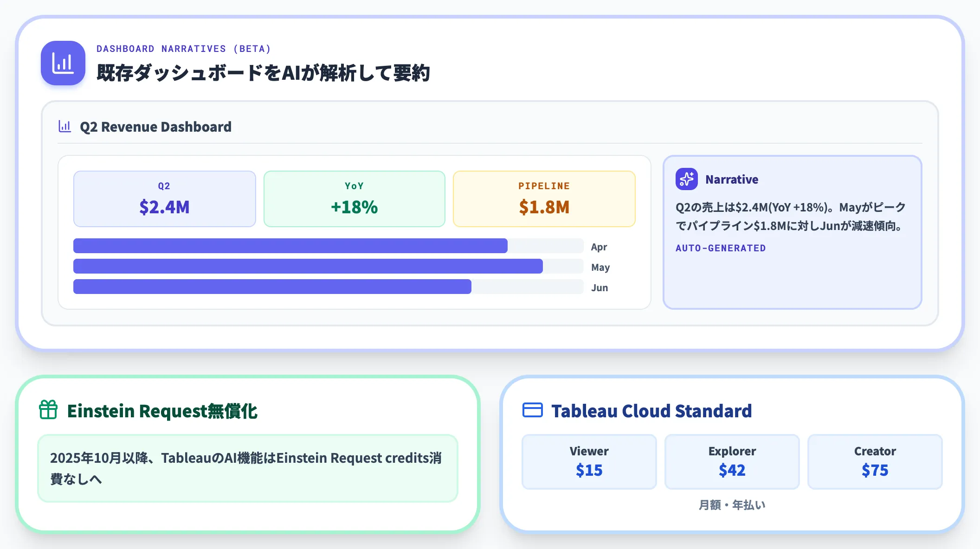Click the Apr revenue bar
This screenshot has width=980, height=549.
290,246
